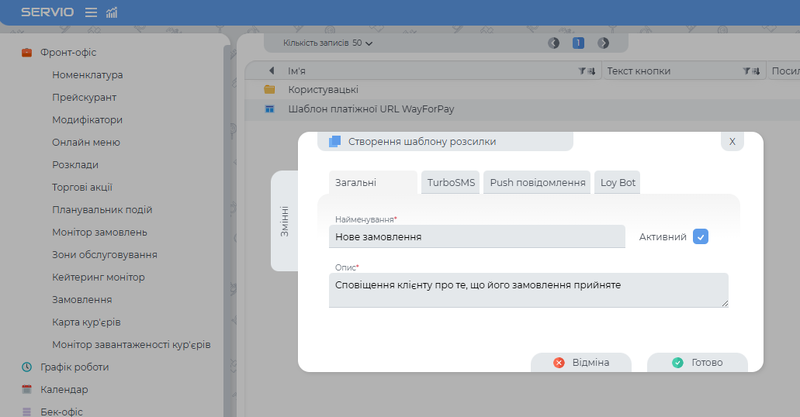The image size is (800, 417).
Task: Click the next page arrow in pagination
Action: point(603,43)
